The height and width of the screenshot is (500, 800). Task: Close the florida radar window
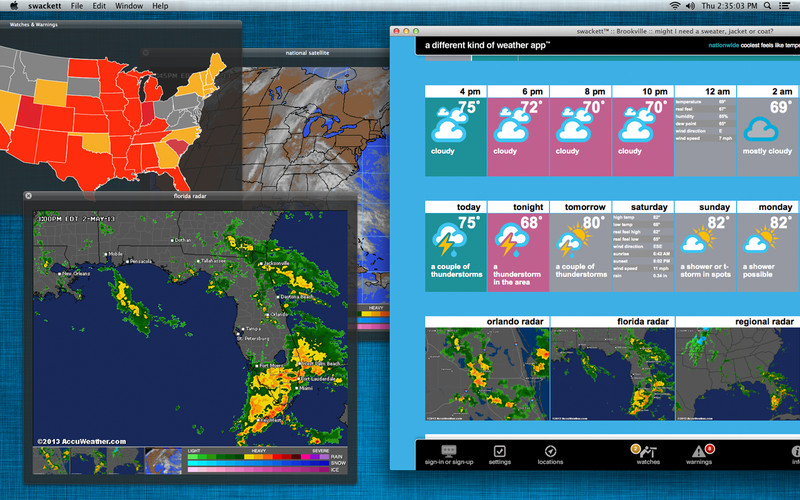click(x=29, y=195)
